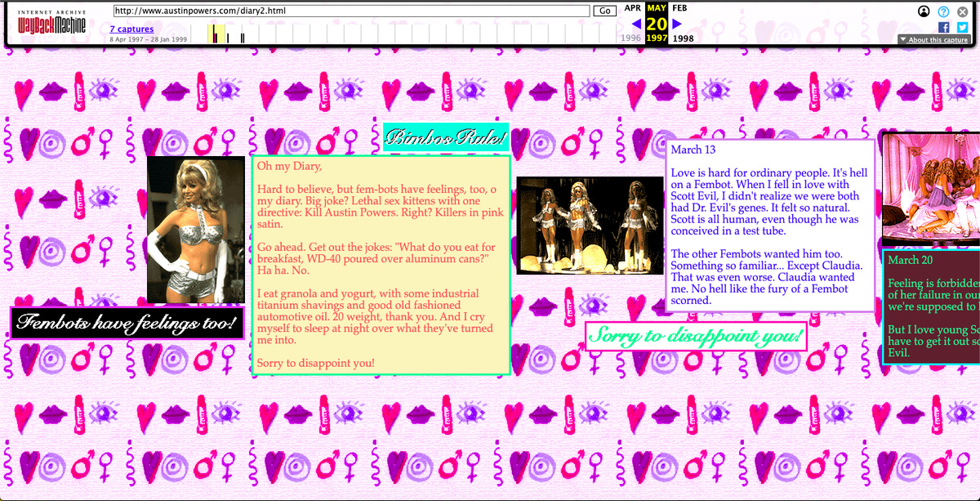Click the highlighted capture day 20
This screenshot has width=980, height=501.
(x=657, y=24)
